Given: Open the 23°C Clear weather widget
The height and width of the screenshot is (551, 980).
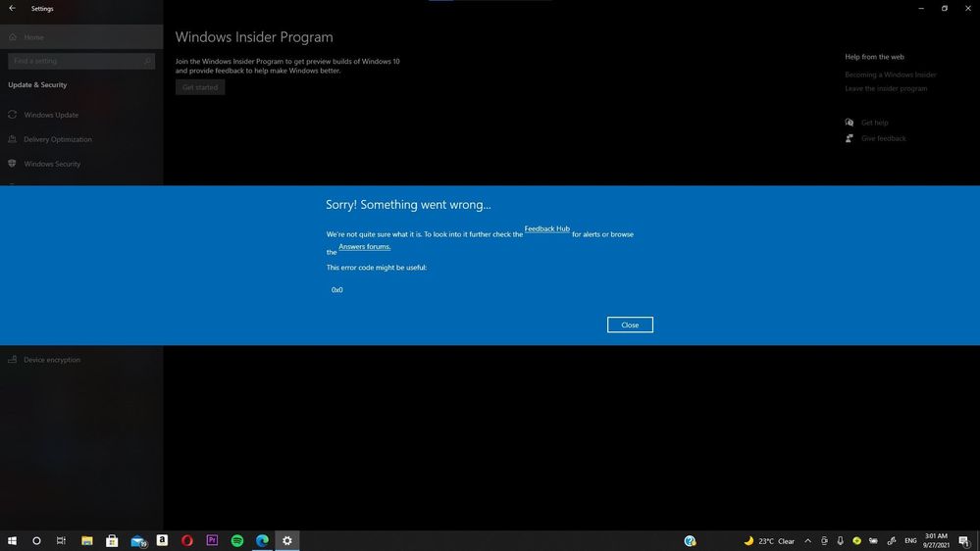Looking at the screenshot, I should (x=769, y=541).
